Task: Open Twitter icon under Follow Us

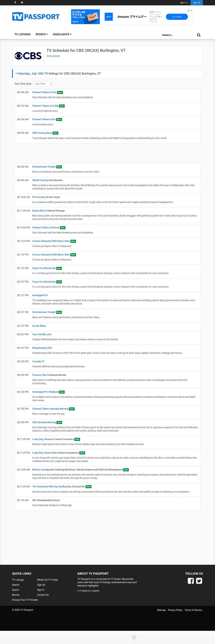Action: coord(199,581)
